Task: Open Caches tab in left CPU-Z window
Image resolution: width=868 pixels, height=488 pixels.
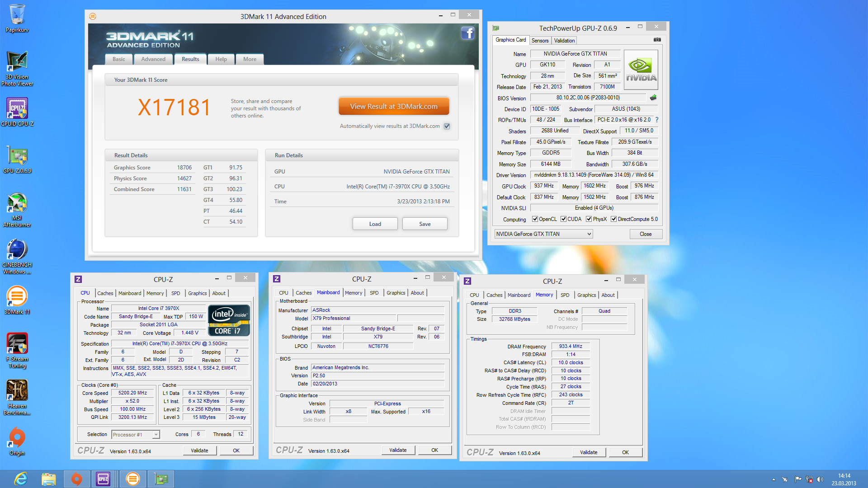Action: [105, 293]
